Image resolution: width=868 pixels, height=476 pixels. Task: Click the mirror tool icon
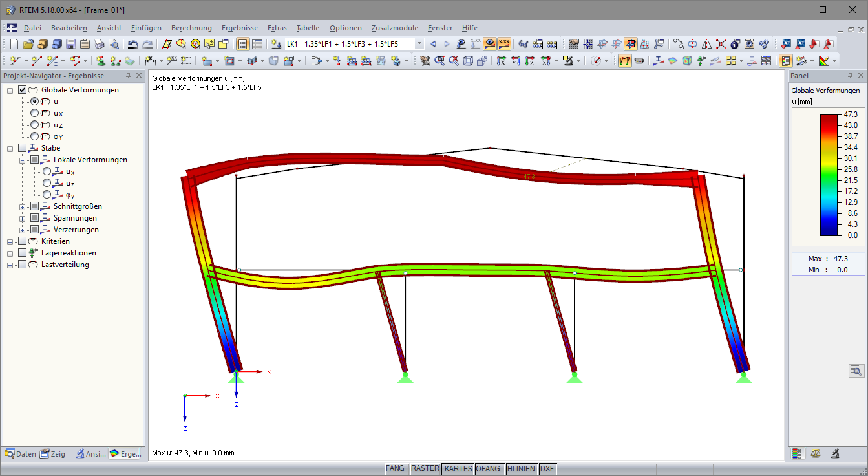(706, 44)
